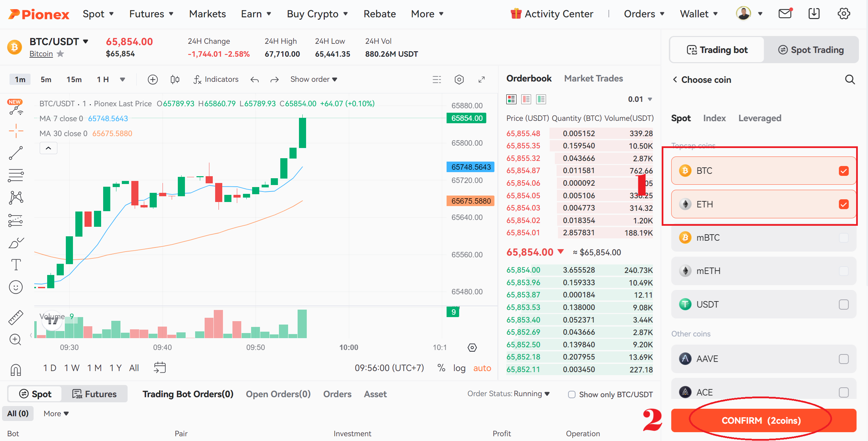Redo the chart action
The width and height of the screenshot is (868, 441).
pos(275,80)
